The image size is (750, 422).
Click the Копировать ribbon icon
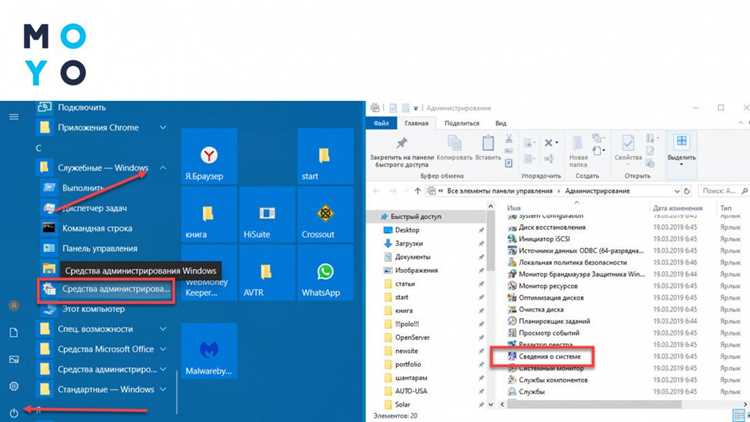tap(454, 148)
